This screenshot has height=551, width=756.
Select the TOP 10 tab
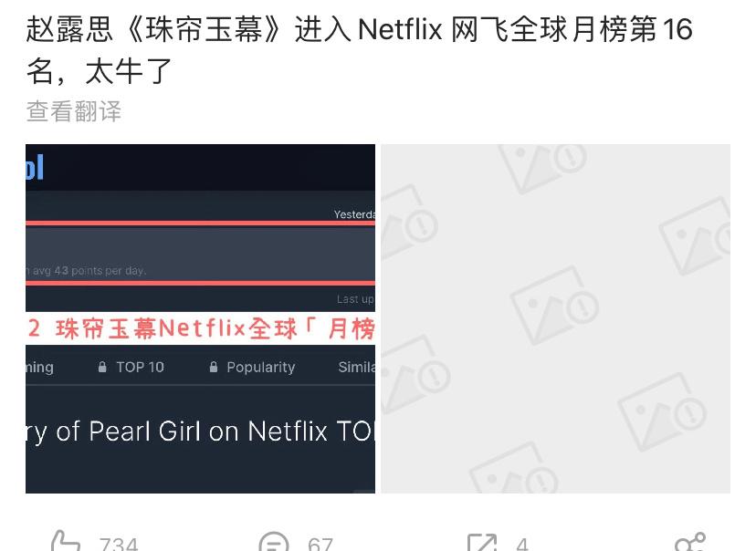pos(140,367)
